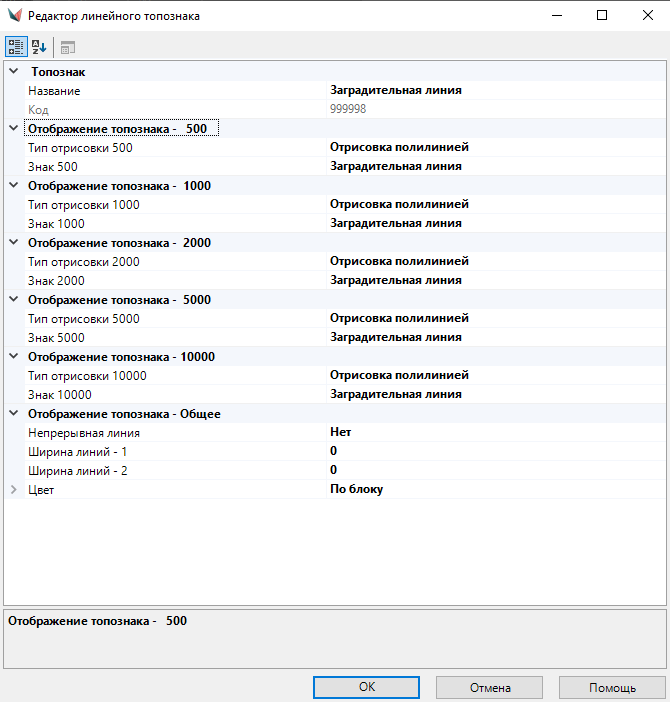Collapse Отображение топознака - 2000 section

[13, 243]
